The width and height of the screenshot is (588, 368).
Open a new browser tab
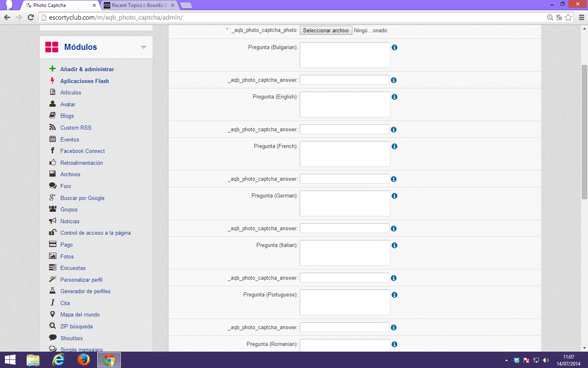[x=186, y=5]
